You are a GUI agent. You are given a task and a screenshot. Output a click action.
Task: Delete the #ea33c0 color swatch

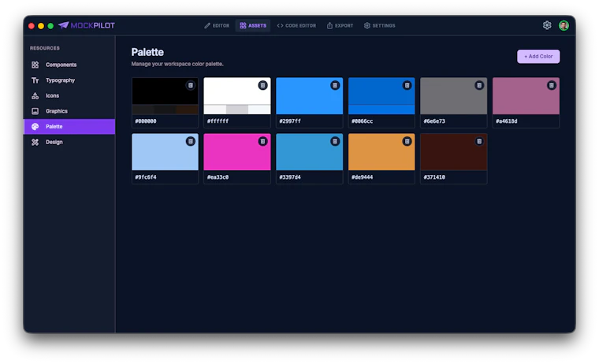click(x=262, y=141)
